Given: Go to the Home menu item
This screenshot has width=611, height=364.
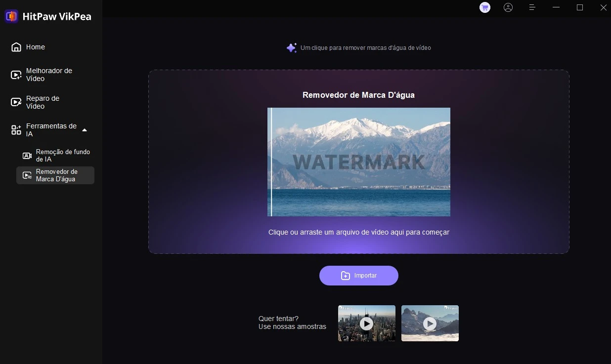Looking at the screenshot, I should pos(36,47).
